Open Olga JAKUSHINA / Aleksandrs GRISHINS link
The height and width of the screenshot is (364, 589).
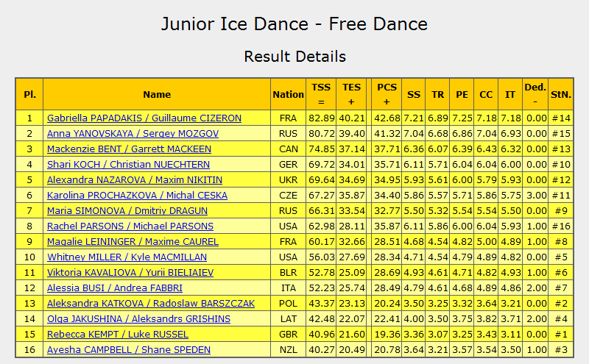(x=138, y=318)
